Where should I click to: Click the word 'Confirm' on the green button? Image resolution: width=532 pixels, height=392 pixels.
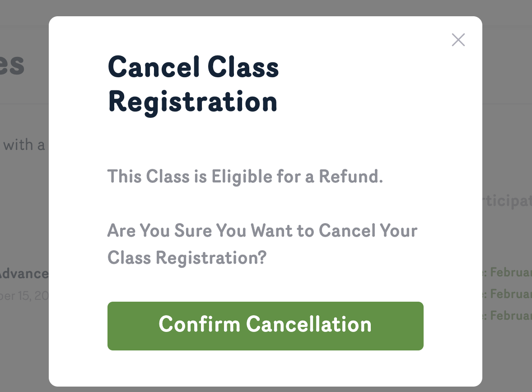coord(199,325)
